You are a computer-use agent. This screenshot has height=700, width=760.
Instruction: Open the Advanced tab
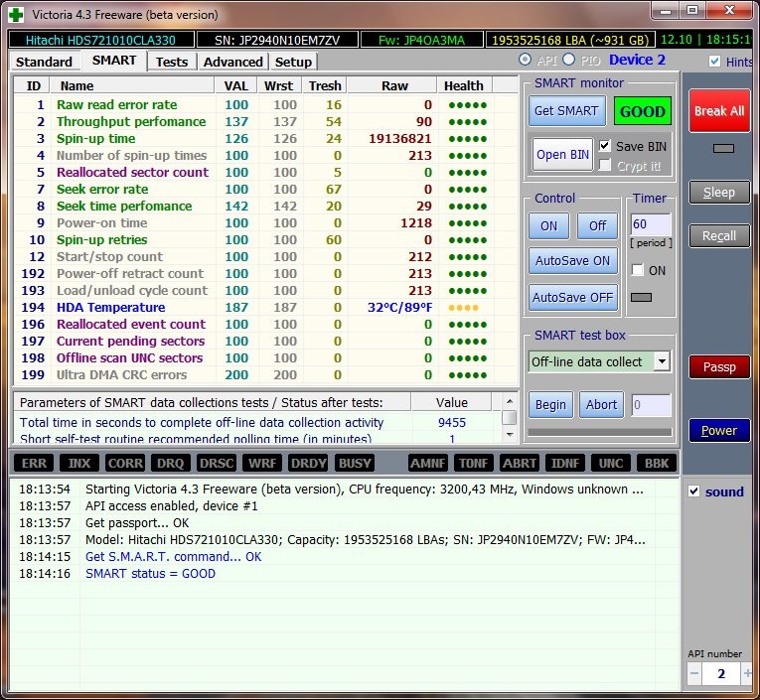(232, 62)
